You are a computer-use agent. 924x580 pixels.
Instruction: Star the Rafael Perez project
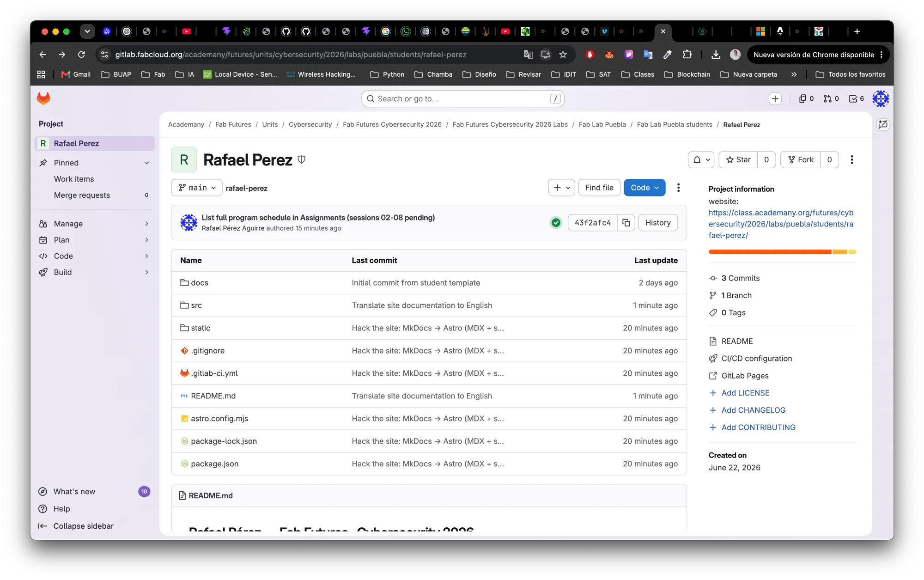coord(738,159)
